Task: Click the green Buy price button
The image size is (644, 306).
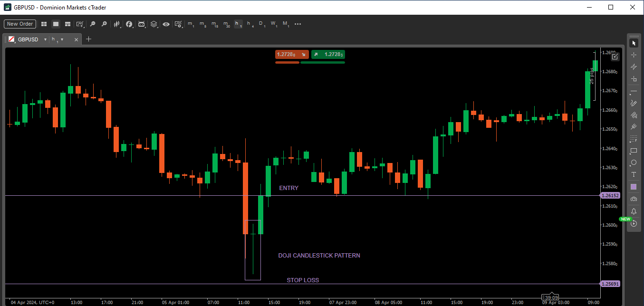Action: tap(327, 54)
